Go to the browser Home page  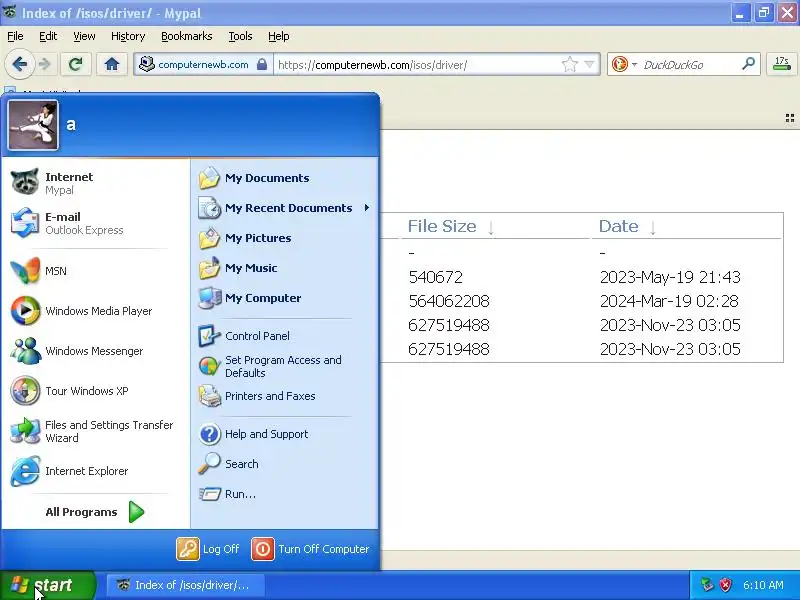click(x=112, y=64)
